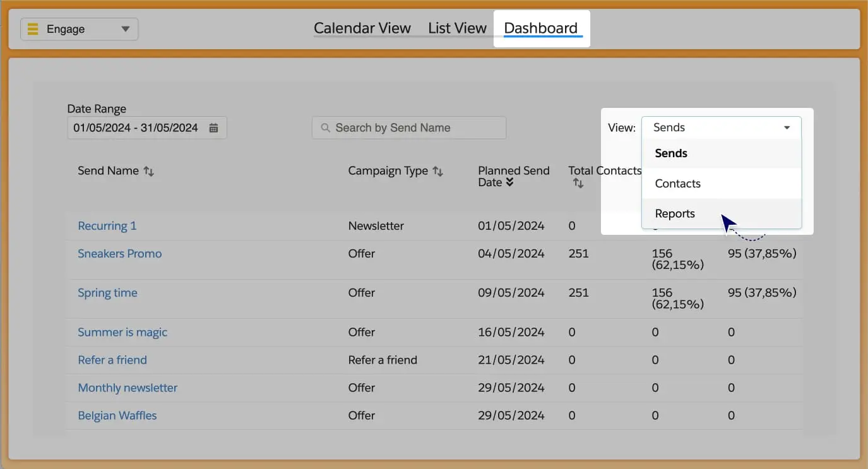
Task: Select Reports from the View dropdown
Action: (675, 213)
